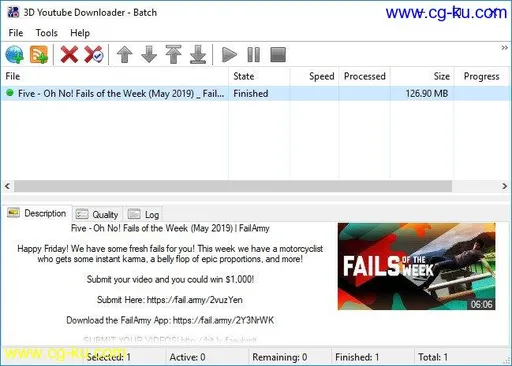Click the move up arrow icon
The image size is (512, 366).
124,54
